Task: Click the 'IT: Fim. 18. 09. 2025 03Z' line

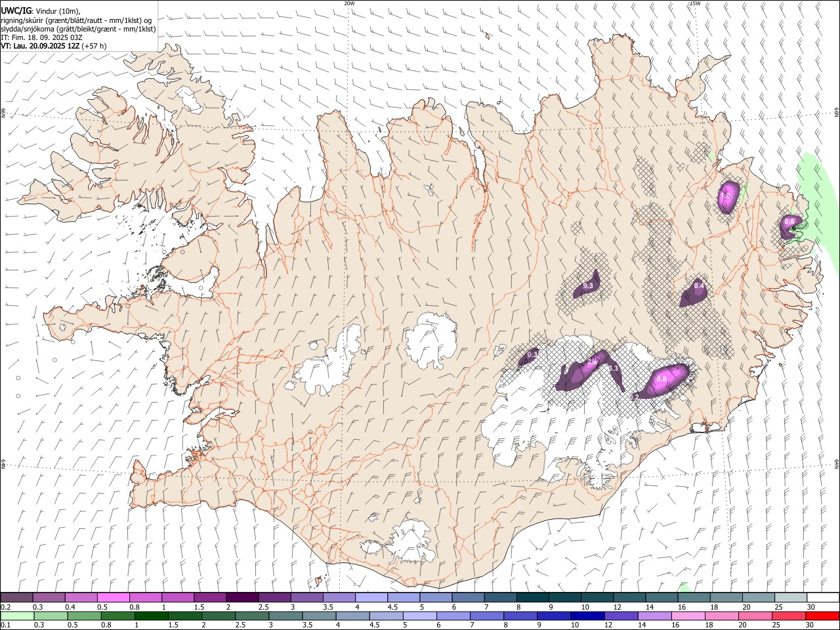Action: click(x=41, y=37)
